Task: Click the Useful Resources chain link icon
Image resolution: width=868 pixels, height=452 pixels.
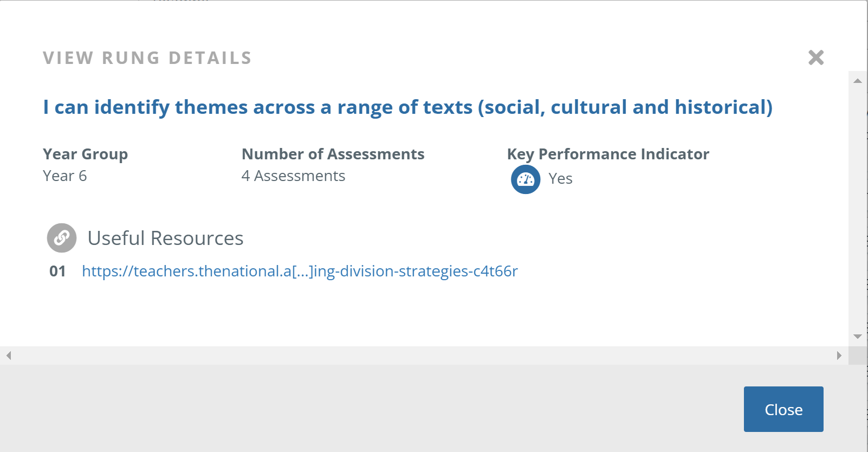Action: 62,238
